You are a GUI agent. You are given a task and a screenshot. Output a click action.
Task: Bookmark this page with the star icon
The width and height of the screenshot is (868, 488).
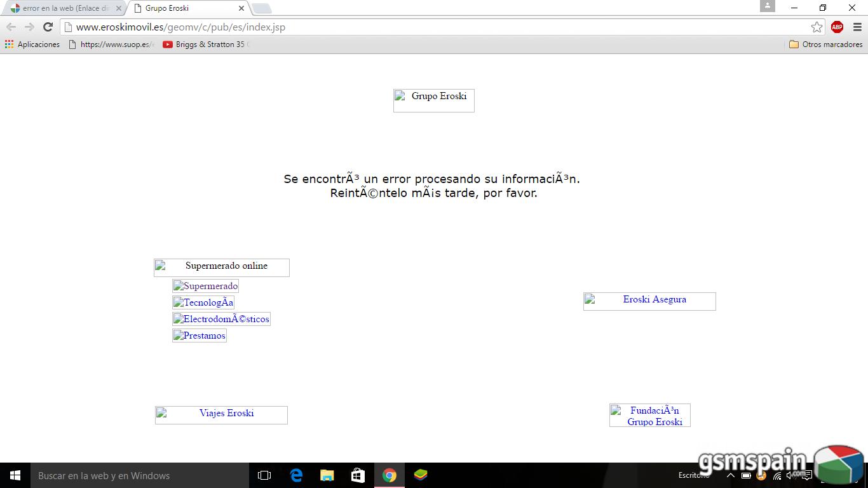pos(817,27)
